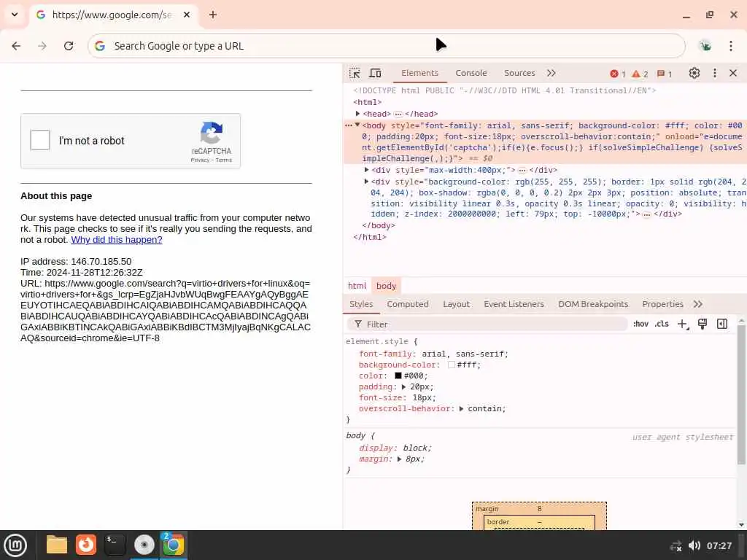Click the Chrome taskbar icon
This screenshot has width=747, height=560.
point(174,545)
